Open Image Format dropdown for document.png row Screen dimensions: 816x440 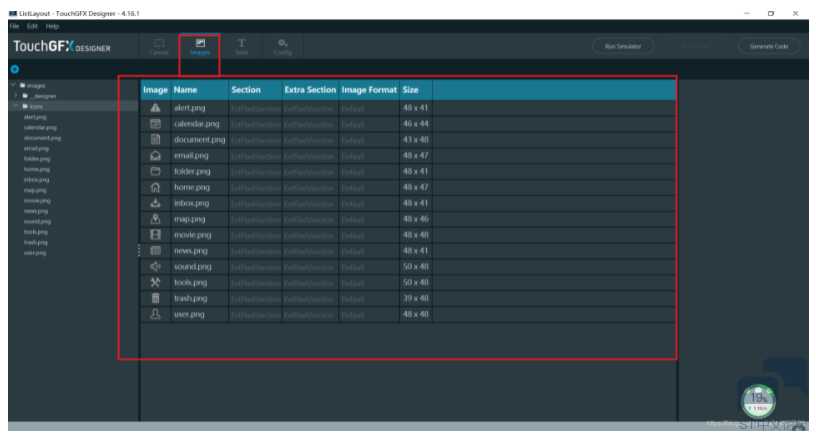369,141
